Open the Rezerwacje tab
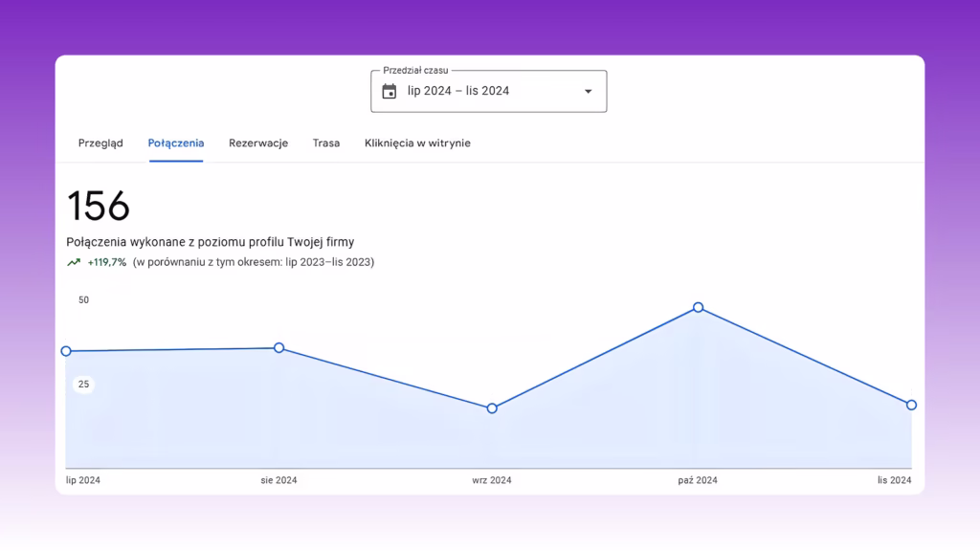Screen dimensions: 980x551 [258, 143]
